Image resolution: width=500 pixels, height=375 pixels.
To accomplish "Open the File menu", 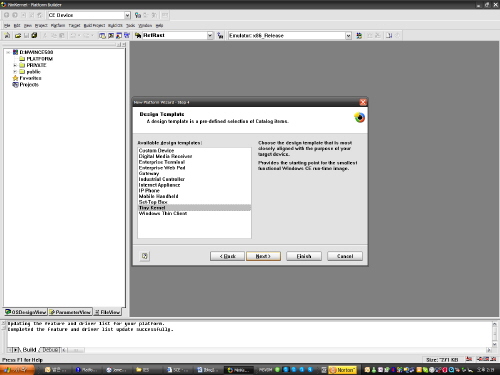I will click(x=7, y=25).
